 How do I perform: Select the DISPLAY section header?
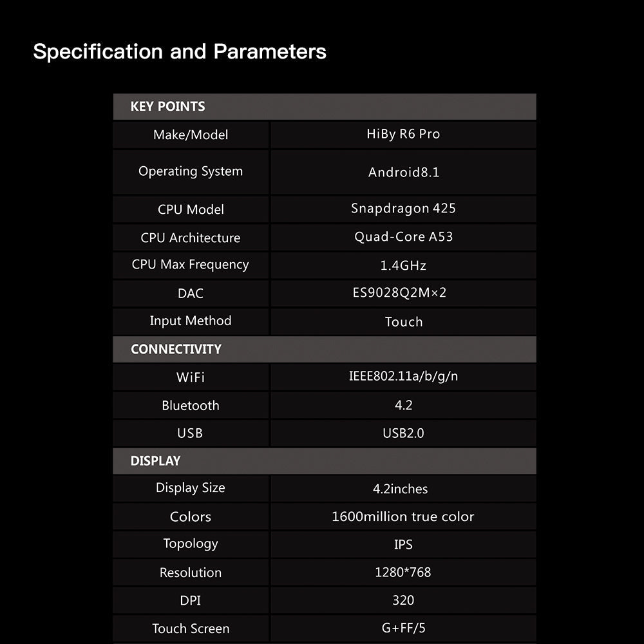tap(155, 460)
